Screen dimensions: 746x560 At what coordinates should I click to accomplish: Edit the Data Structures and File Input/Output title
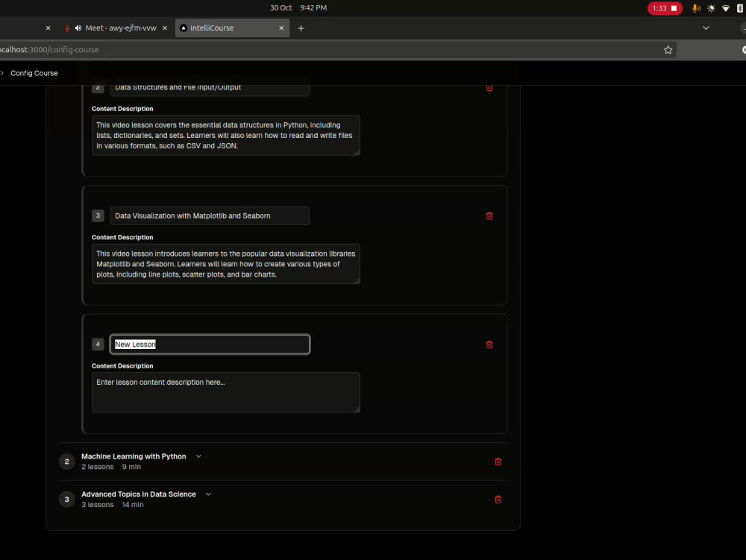[x=210, y=89]
